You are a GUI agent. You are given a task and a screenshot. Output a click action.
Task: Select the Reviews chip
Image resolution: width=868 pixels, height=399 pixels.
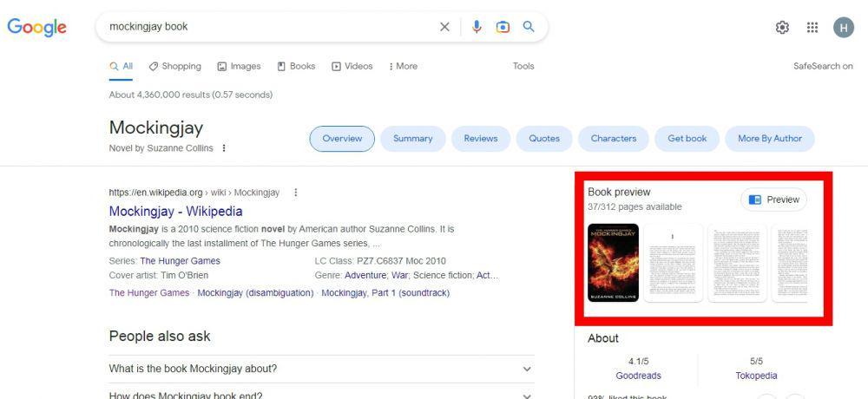pos(481,139)
